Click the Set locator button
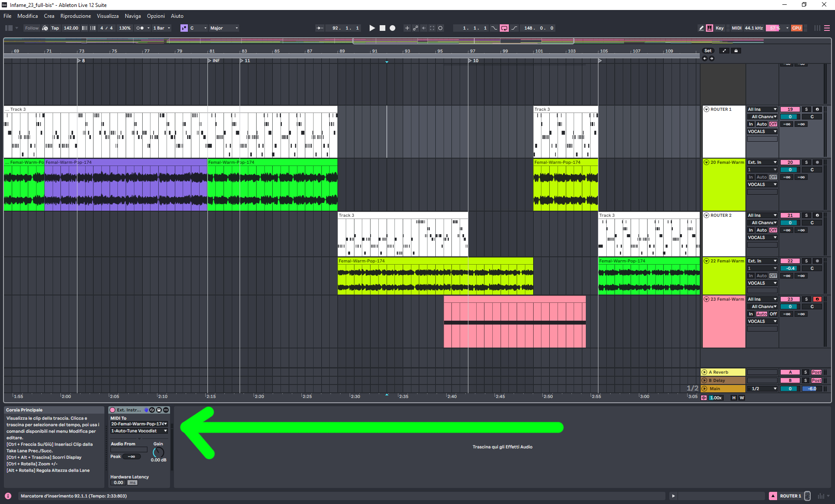835x504 pixels. pos(708,51)
